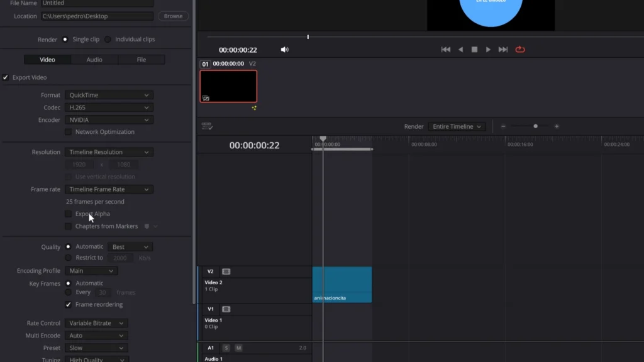Open the Multi Encode Auto dropdown
644x362 pixels.
96,336
